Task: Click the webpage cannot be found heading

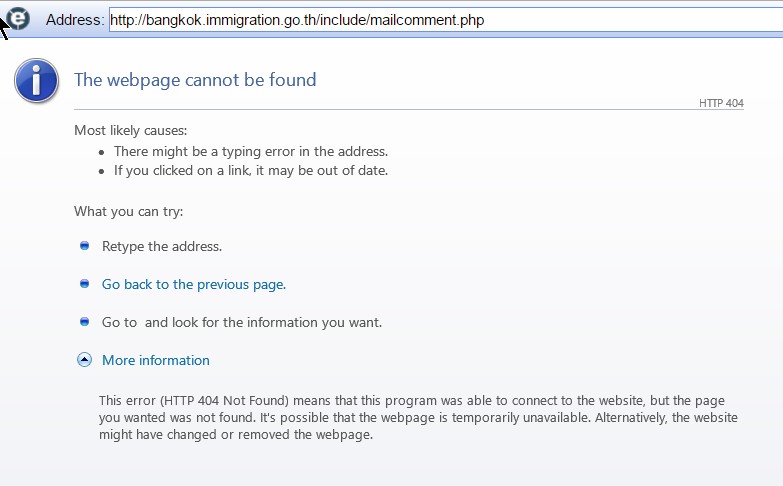Action: point(195,80)
